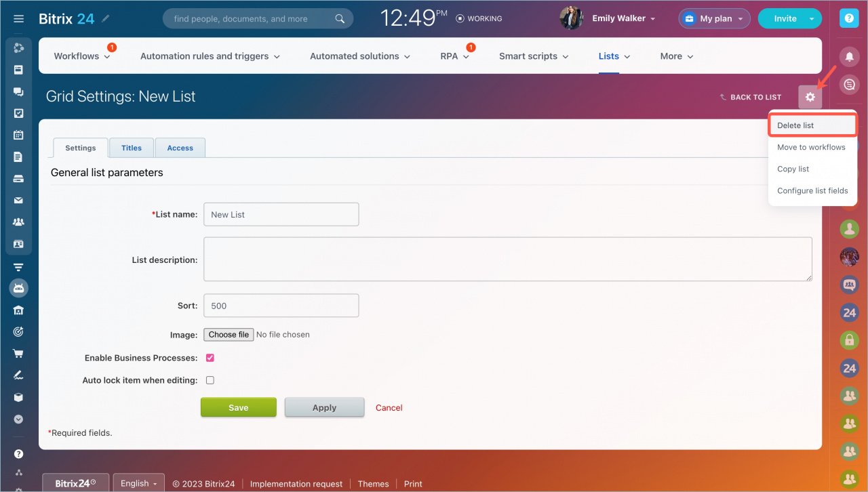Select Configure list fields menu entry
Image resolution: width=868 pixels, height=492 pixels.
pos(812,190)
